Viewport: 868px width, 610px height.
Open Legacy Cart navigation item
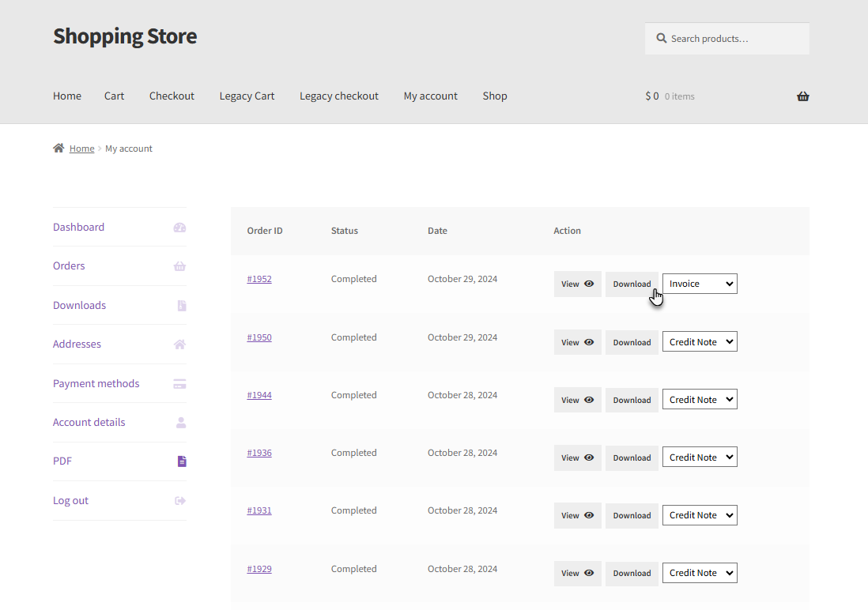click(247, 96)
